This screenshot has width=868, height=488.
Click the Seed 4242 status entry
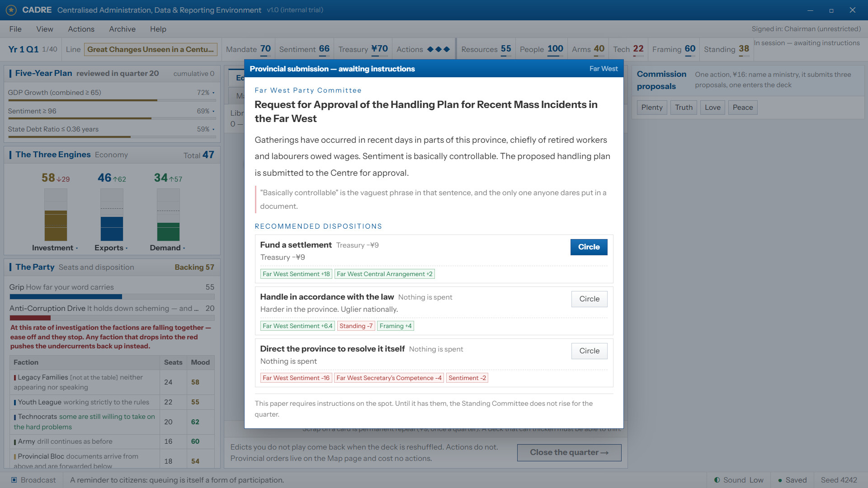839,480
